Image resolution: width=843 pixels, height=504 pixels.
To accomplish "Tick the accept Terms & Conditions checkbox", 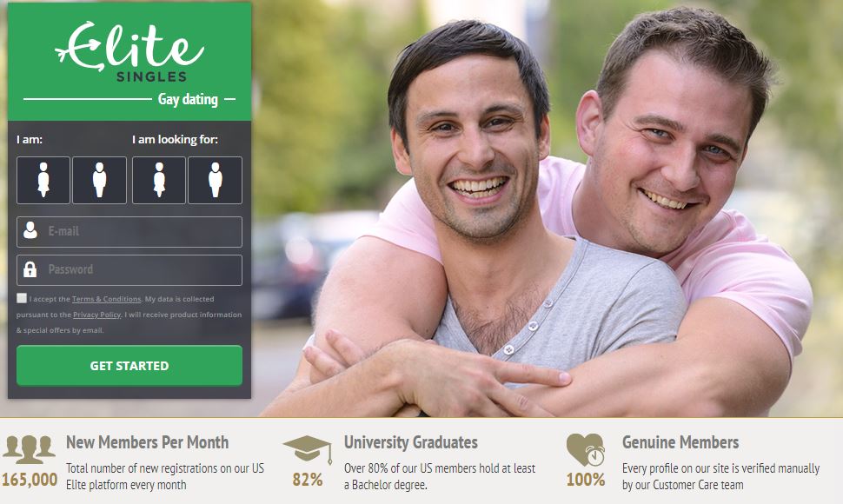I will (22, 298).
